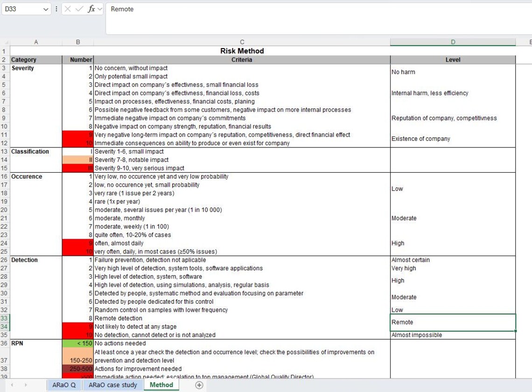Select the active Method sheet tab
Image resolution: width=532 pixels, height=392 pixels.
coord(161,385)
